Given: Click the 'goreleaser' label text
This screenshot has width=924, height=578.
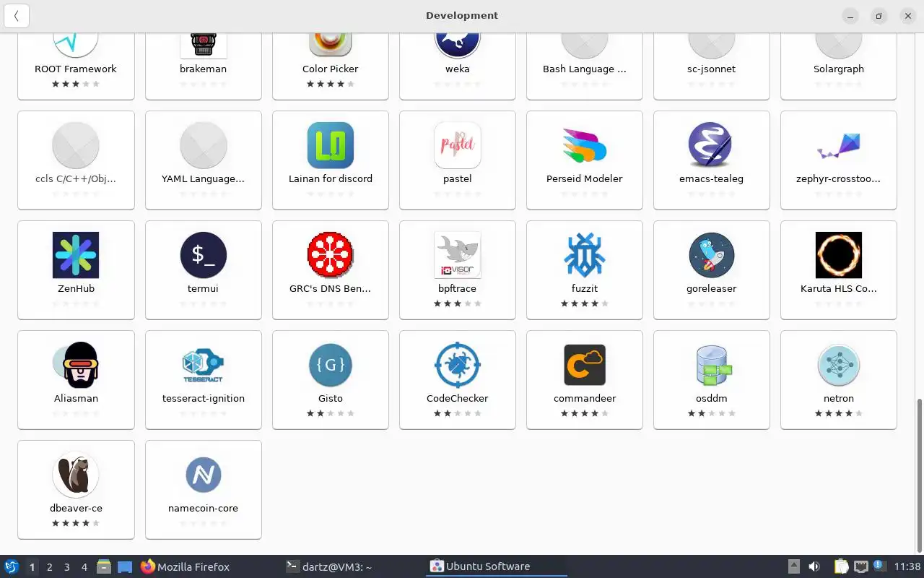Looking at the screenshot, I should [x=712, y=288].
